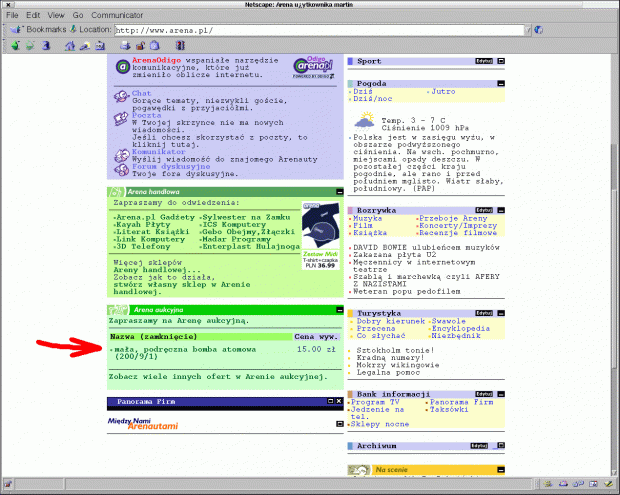The image size is (620, 495).
Task: Print the page with printer icon
Action: coord(125,45)
